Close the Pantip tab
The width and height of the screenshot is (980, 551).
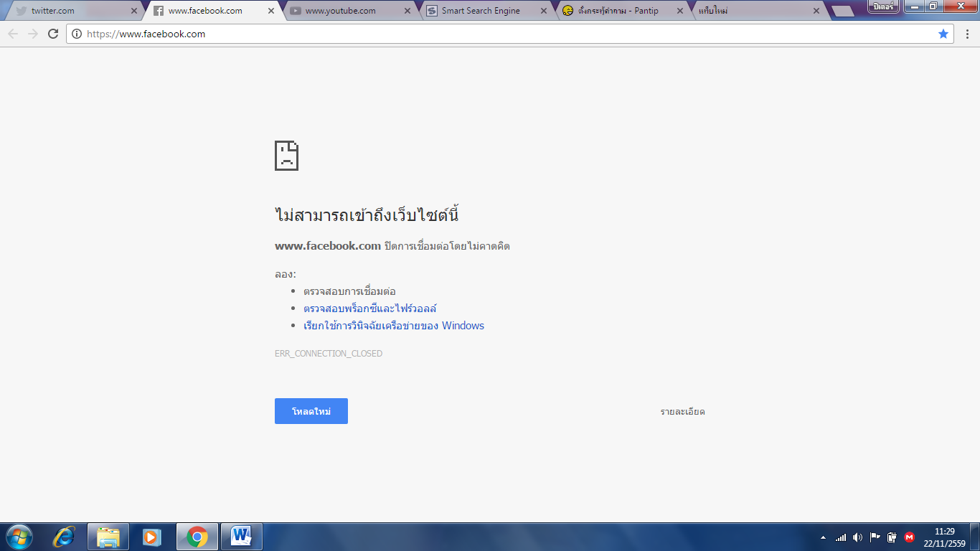(681, 11)
